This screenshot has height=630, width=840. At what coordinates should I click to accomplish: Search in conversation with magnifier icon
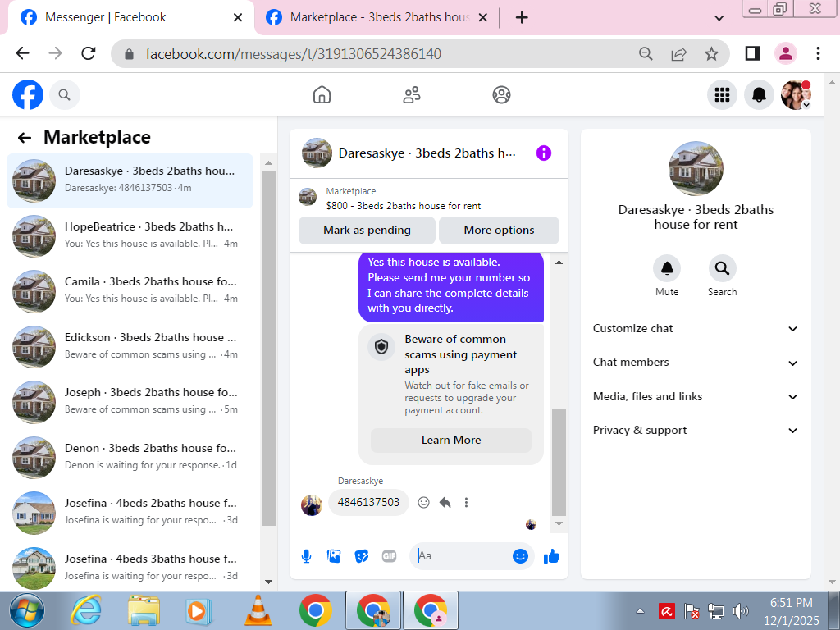[722, 268]
